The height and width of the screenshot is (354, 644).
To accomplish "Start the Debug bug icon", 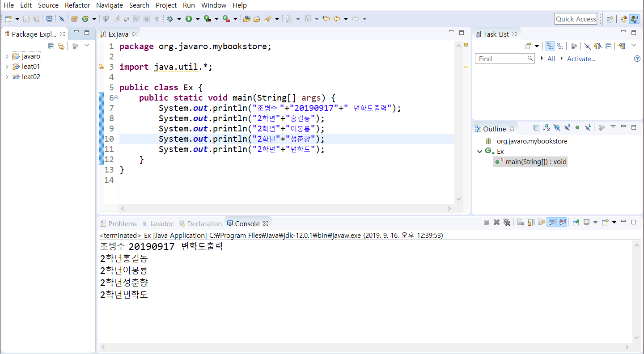I will click(x=170, y=19).
